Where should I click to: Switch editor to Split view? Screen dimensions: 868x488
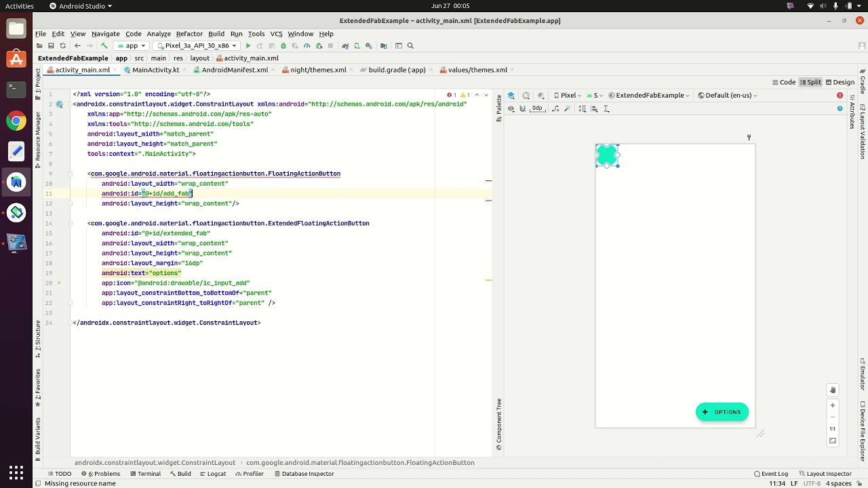[810, 82]
